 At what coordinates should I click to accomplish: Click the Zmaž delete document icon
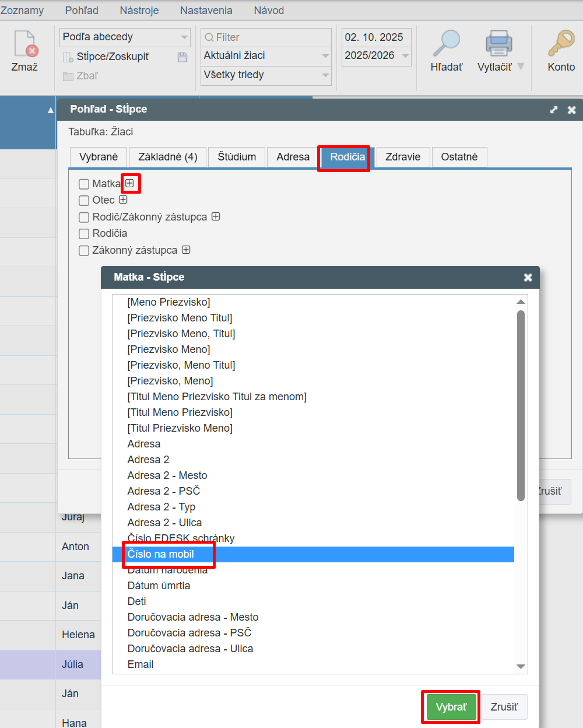coord(24,44)
